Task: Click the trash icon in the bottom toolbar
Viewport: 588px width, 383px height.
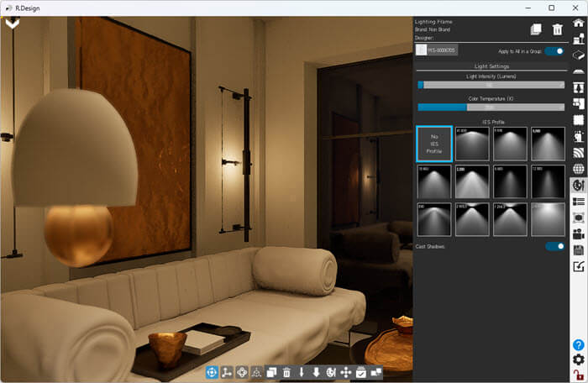Action: [x=286, y=372]
